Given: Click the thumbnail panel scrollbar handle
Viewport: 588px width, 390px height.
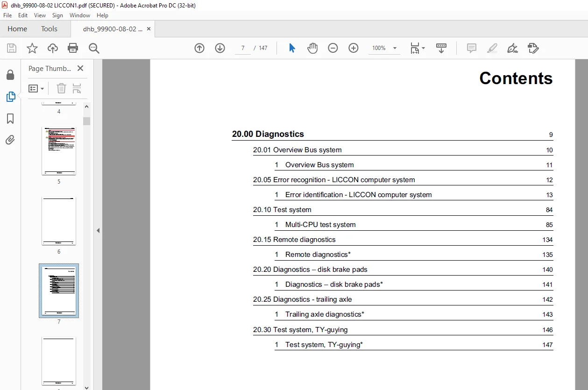Looking at the screenshot, I should [86, 121].
